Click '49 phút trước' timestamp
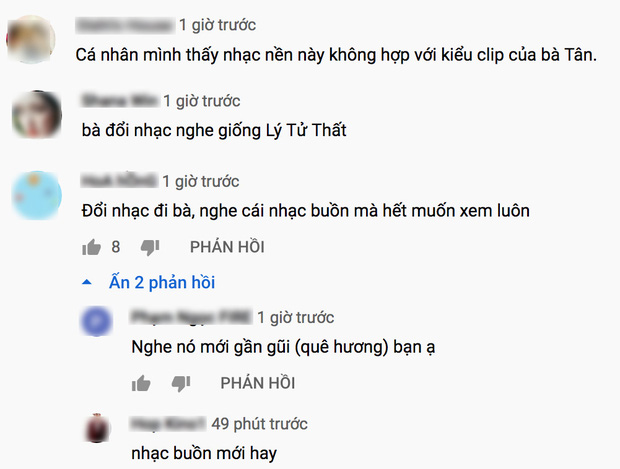 pos(259,424)
